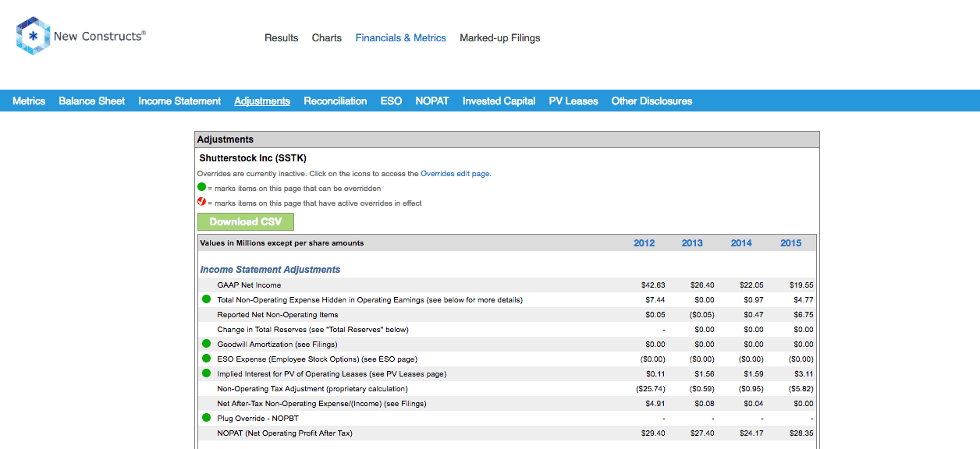Select Financials & Metrics in the top navigation

click(401, 37)
